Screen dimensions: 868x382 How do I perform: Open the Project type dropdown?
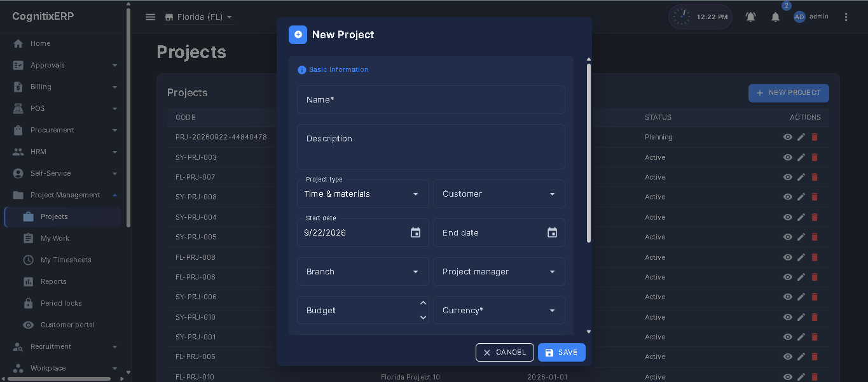click(363, 194)
